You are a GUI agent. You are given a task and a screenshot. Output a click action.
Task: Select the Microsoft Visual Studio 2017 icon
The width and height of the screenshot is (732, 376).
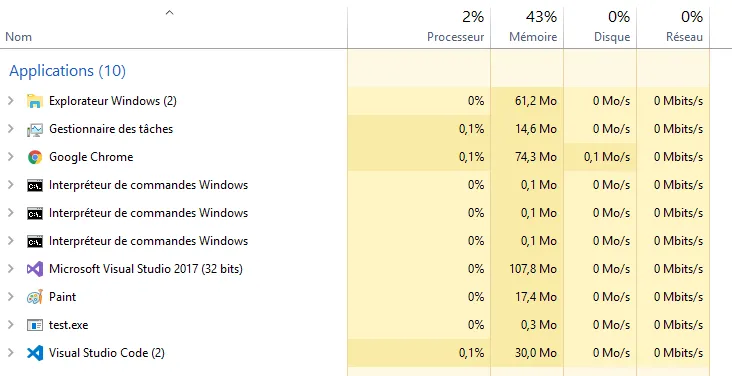coord(35,269)
